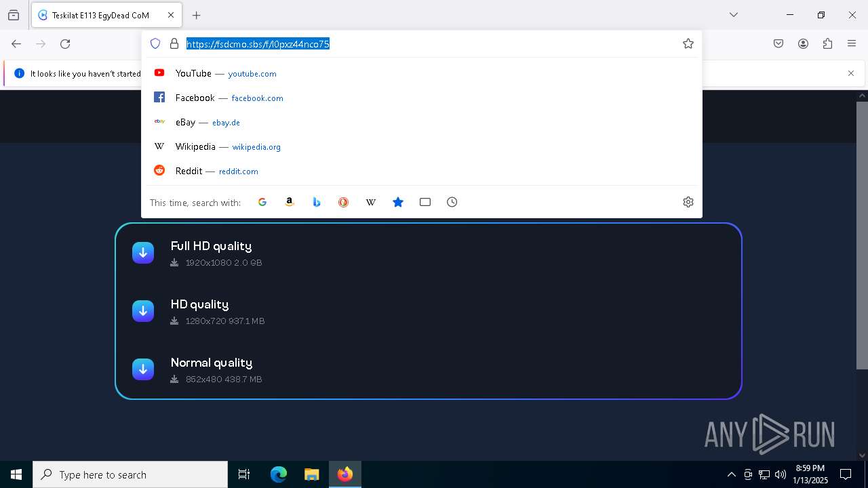Dismiss the notification bar

[x=851, y=73]
